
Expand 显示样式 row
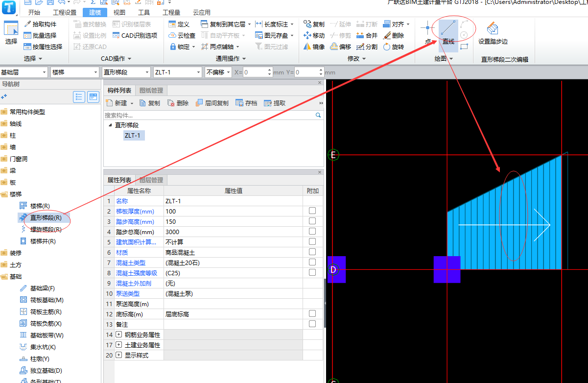(119, 355)
